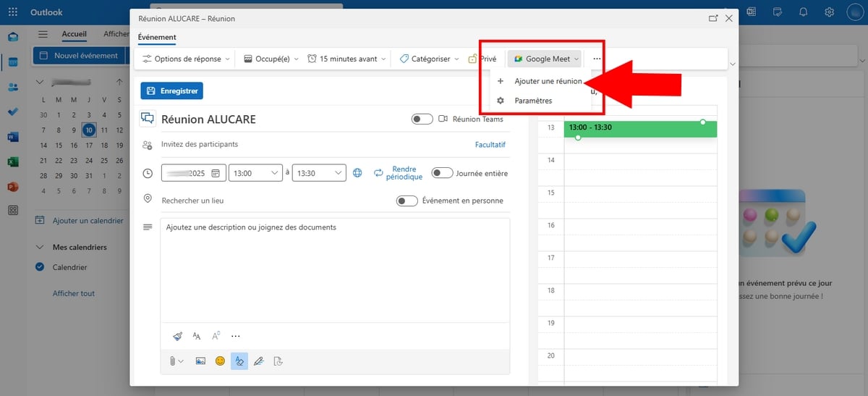The height and width of the screenshot is (396, 868).
Task: Open more apps grid in sidebar
Action: point(13,211)
